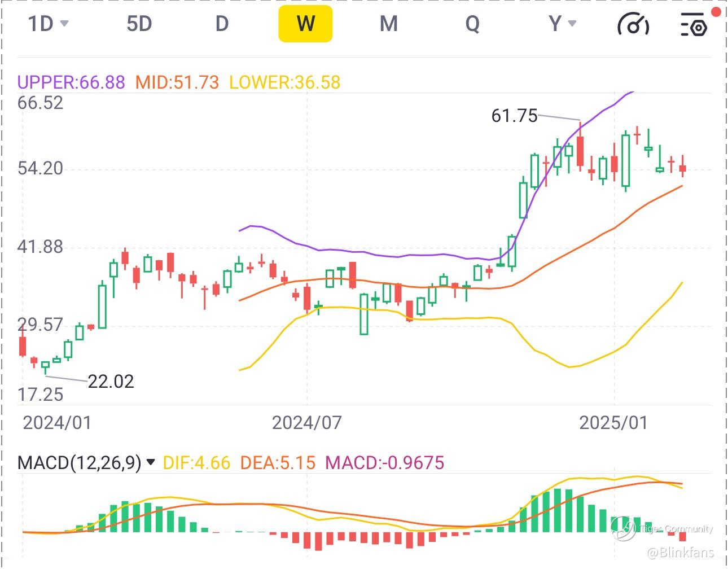The image size is (728, 569).
Task: Click the 61.75 high price marker
Action: pyautogui.click(x=514, y=116)
